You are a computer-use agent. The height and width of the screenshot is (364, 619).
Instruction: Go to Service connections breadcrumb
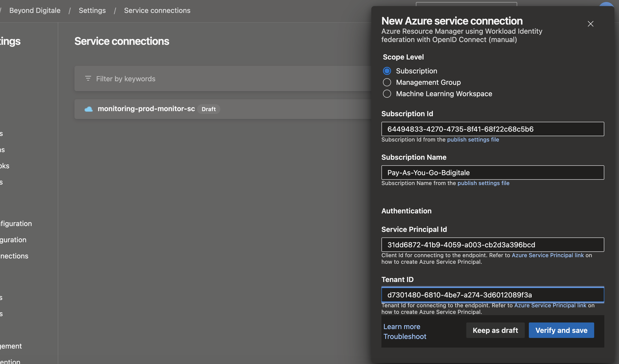(x=157, y=11)
